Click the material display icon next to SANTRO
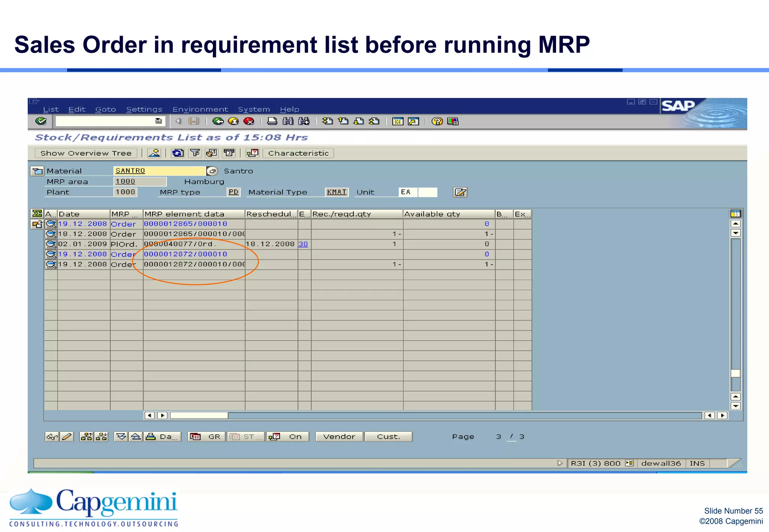Image resolution: width=769 pixels, height=532 pixels. pos(213,171)
